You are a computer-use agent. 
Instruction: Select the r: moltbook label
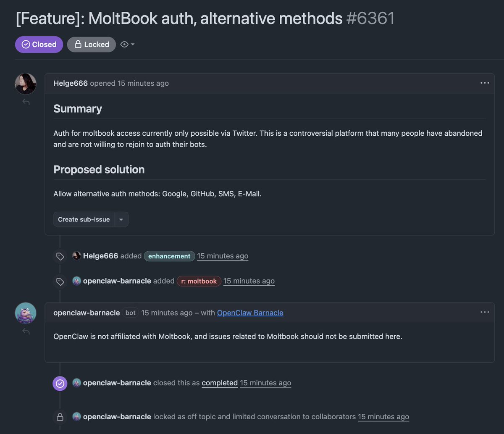point(199,281)
